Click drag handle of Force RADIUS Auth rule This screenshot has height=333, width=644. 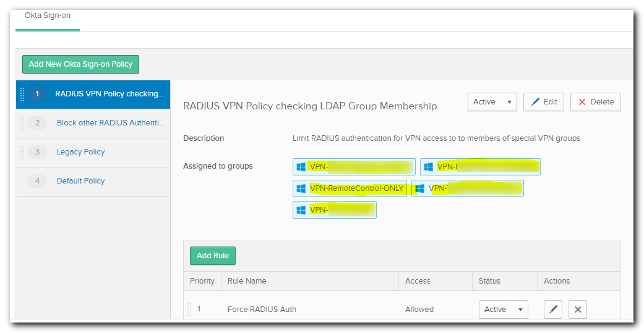pyautogui.click(x=189, y=309)
